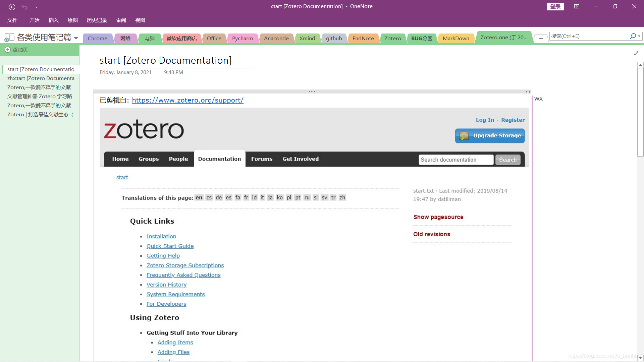Screen dimensions: 644x362
Task: Click the ja translation code
Action: tap(270, 197)
